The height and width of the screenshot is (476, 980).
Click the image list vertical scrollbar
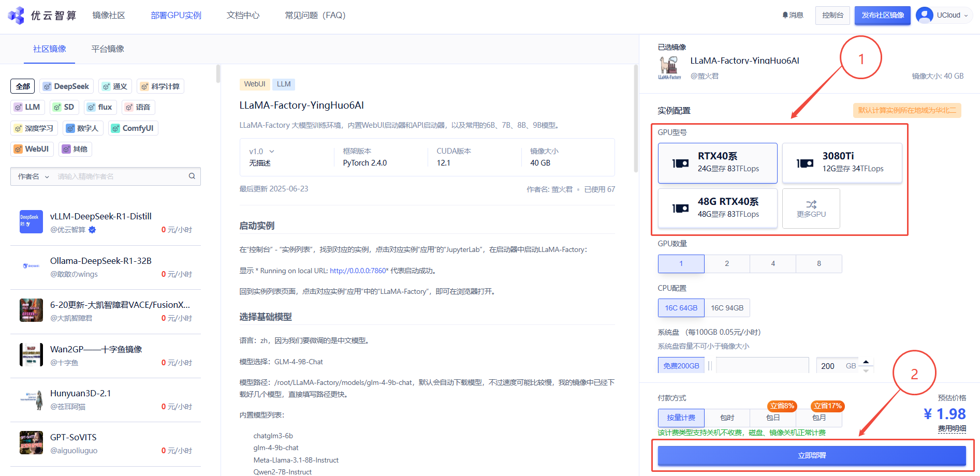tap(218, 74)
